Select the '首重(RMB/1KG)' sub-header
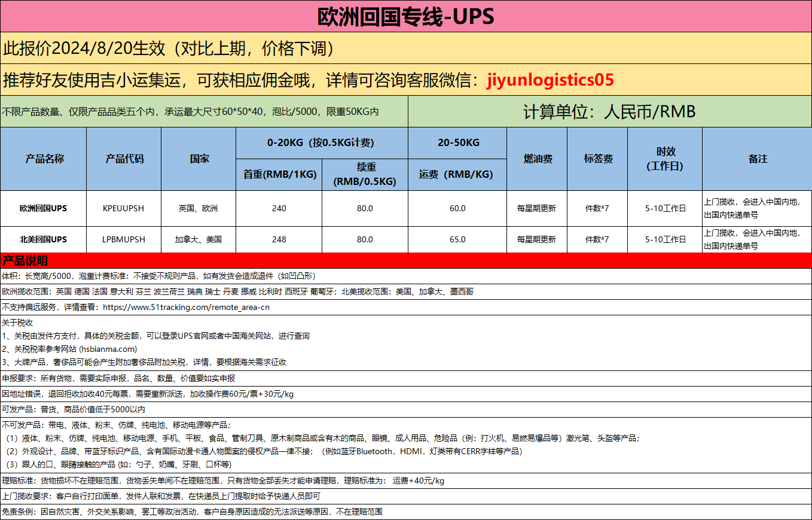The image size is (812, 520). [x=279, y=175]
